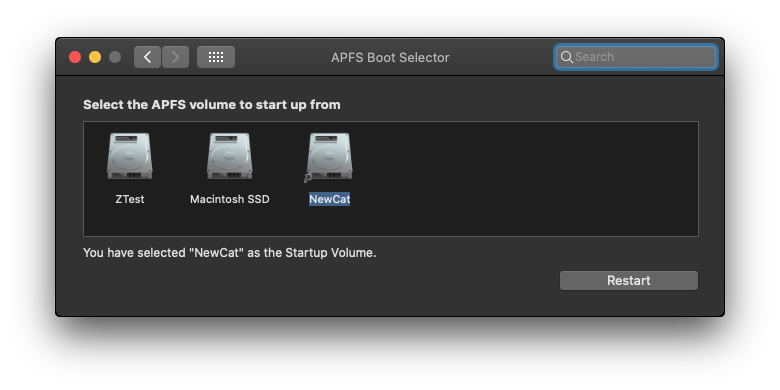
Task: Go back with the left chevron button
Action: click(147, 57)
